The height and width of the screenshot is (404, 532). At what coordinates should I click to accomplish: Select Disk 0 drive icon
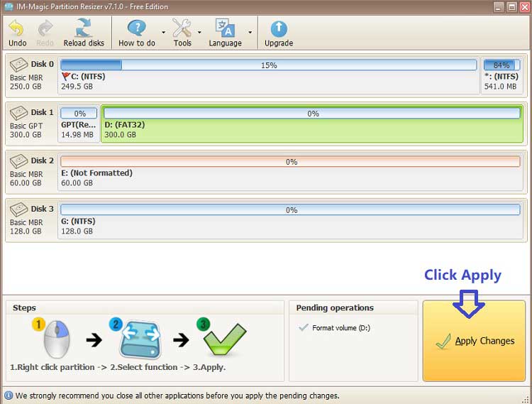tap(18, 64)
